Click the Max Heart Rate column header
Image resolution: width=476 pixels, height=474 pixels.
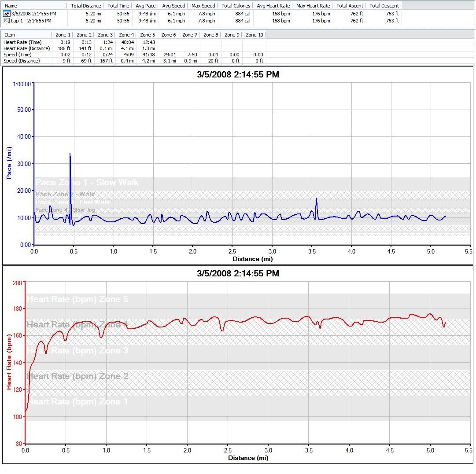coord(313,6)
